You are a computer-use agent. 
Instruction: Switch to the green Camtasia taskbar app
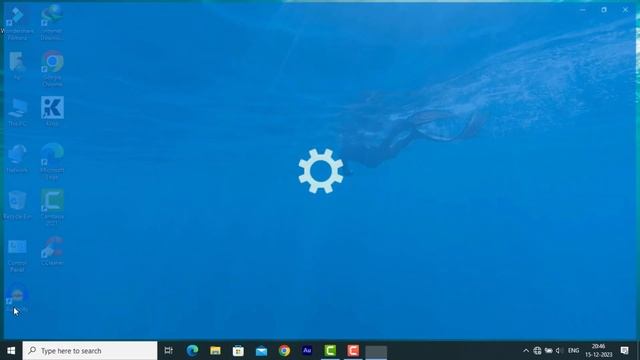pos(330,351)
